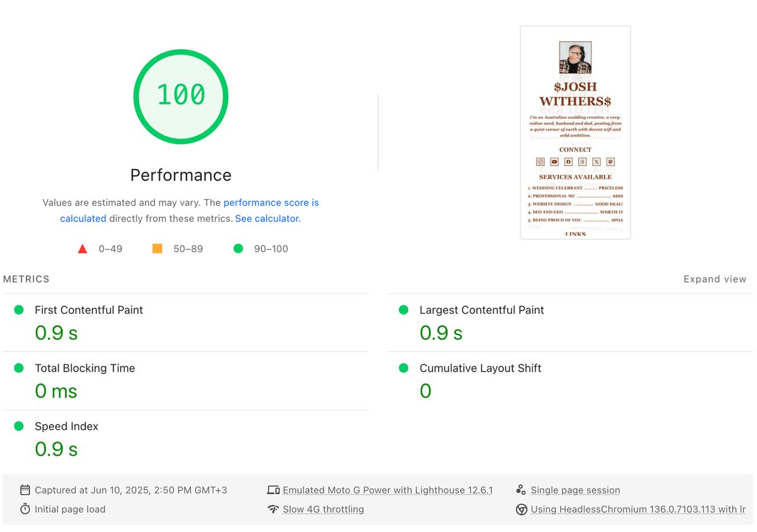Click the wifi icon beside Slow 4G throttling

273,509
